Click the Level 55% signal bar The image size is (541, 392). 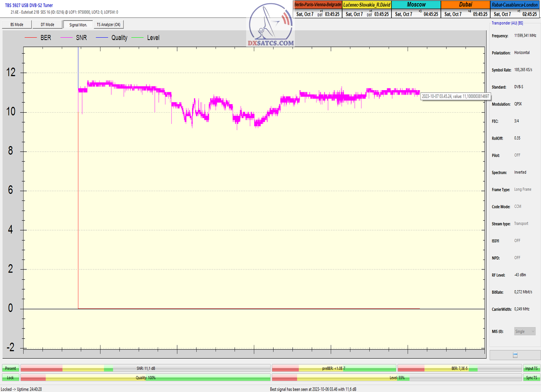(x=397, y=378)
